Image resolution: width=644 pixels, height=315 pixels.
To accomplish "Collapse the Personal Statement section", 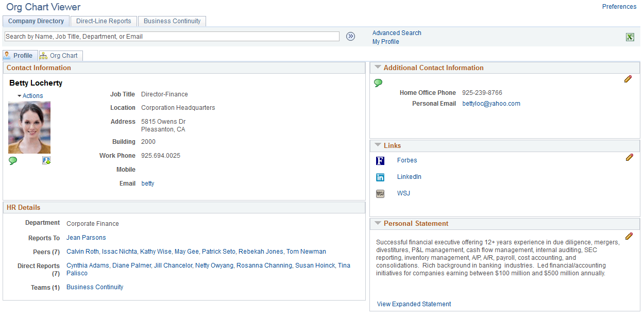I will tap(378, 223).
